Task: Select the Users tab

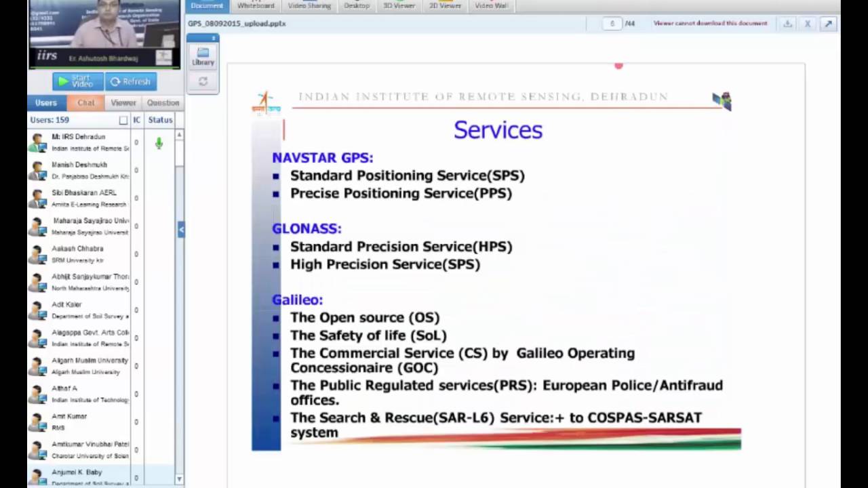Action: coord(46,103)
